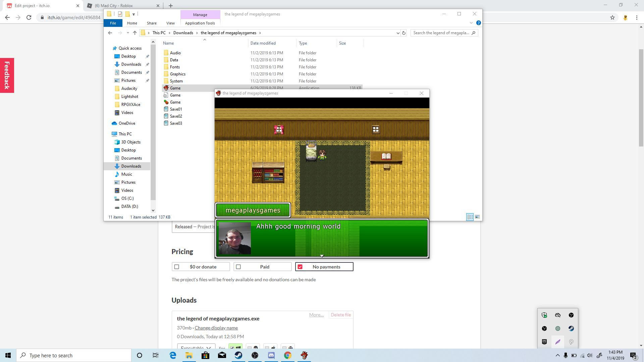Reload the itch.io page
Viewport: 644px width, 362px height.
(x=29, y=17)
